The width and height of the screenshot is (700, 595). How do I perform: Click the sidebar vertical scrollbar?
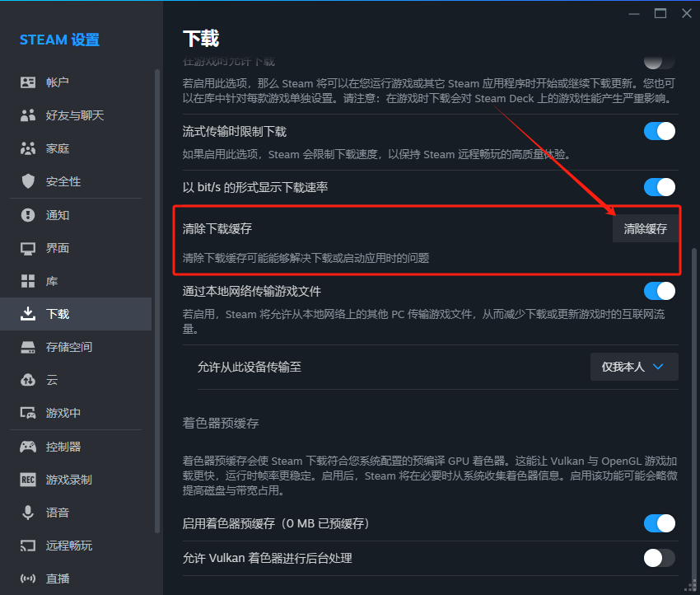(x=156, y=301)
